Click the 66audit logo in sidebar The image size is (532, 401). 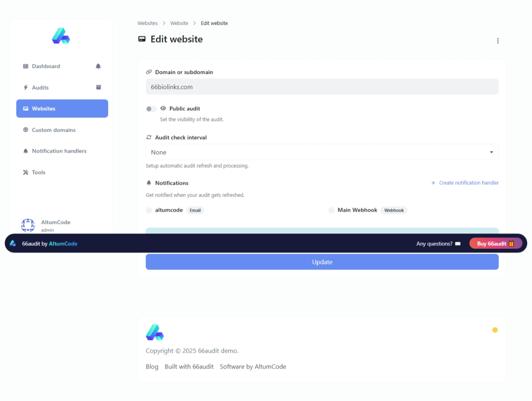61,36
